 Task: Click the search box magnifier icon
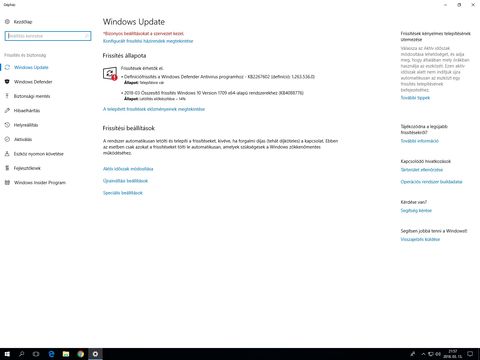(x=87, y=36)
